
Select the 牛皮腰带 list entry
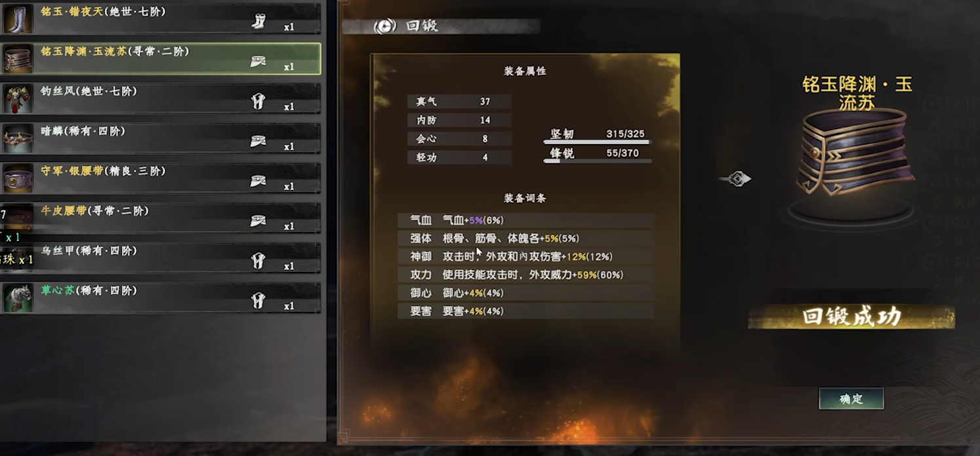pos(160,218)
